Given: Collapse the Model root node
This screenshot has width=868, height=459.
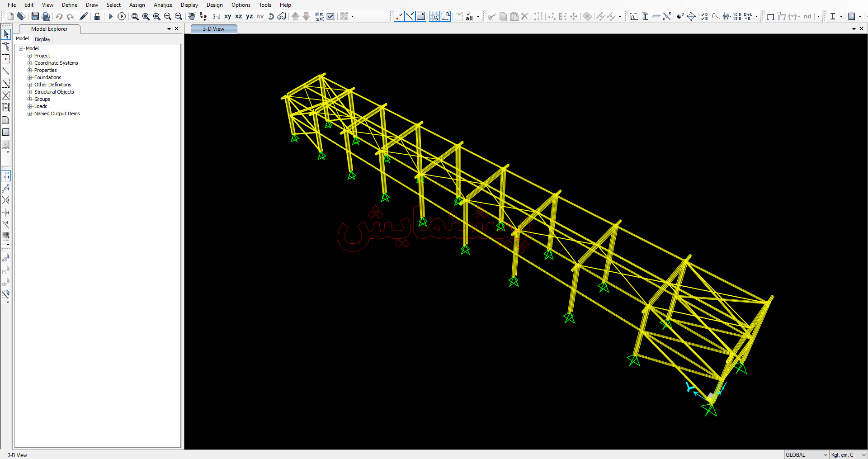Looking at the screenshot, I should pos(21,48).
